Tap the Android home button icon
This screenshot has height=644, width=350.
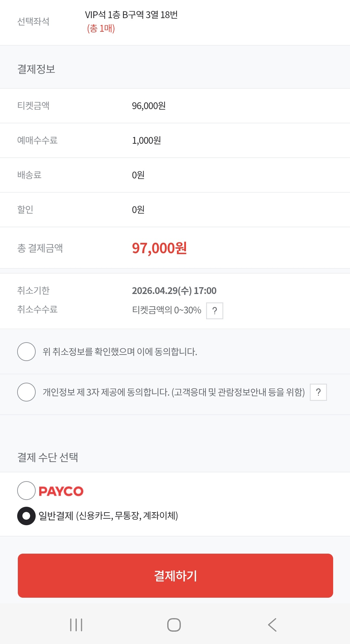(174, 625)
